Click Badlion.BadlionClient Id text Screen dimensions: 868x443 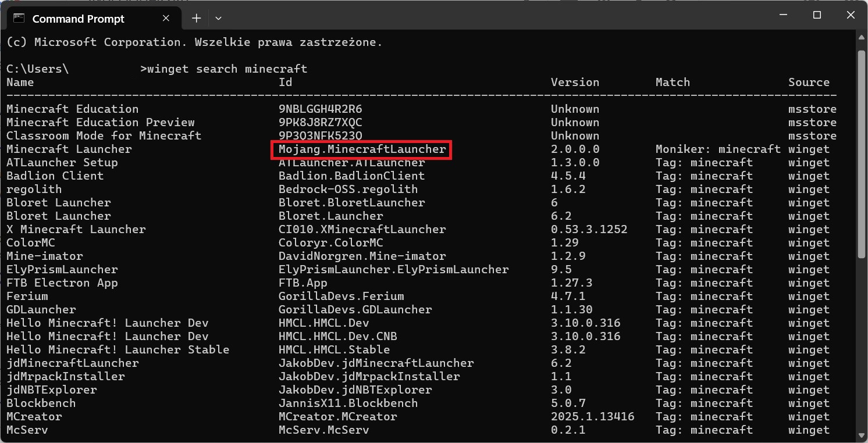point(351,176)
